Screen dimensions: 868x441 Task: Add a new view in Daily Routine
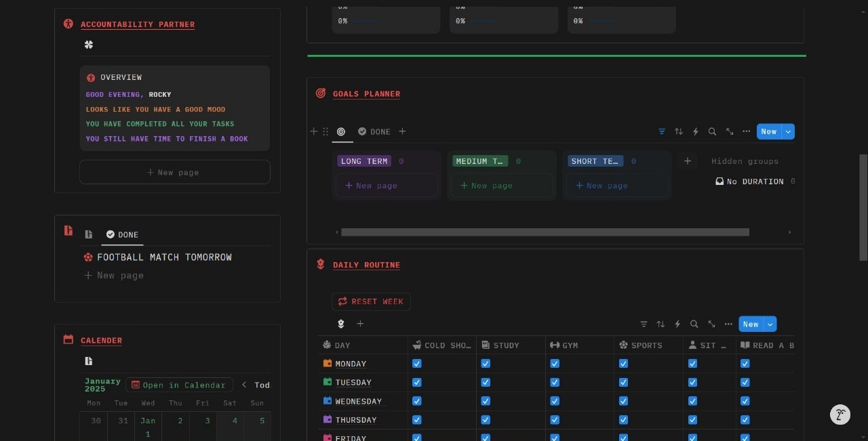(360, 324)
